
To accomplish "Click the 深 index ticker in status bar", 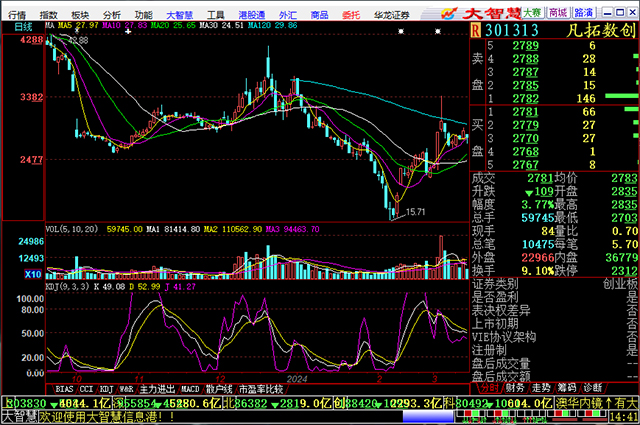I will 167,404.
